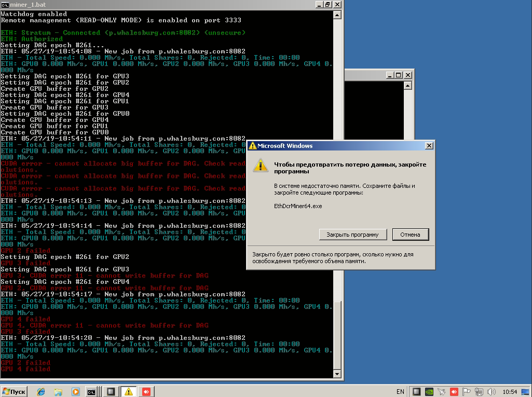Click 'Create GPU buffer for GPU4' line
Image resolution: width=532 pixels, height=397 pixels.
click(x=54, y=120)
